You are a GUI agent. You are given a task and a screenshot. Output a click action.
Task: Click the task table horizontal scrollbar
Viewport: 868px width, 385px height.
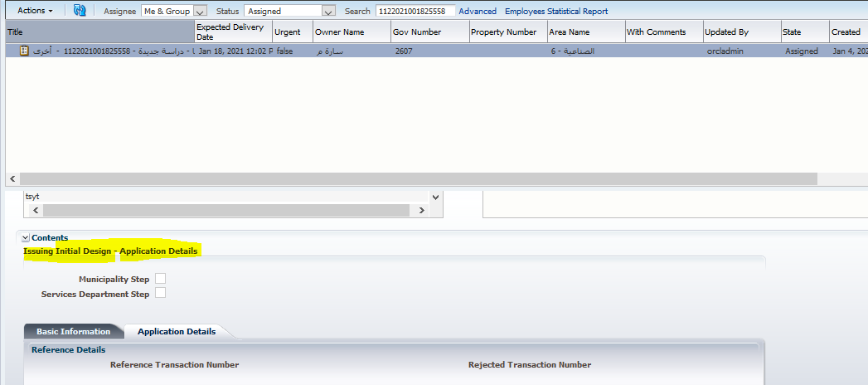[x=418, y=179]
